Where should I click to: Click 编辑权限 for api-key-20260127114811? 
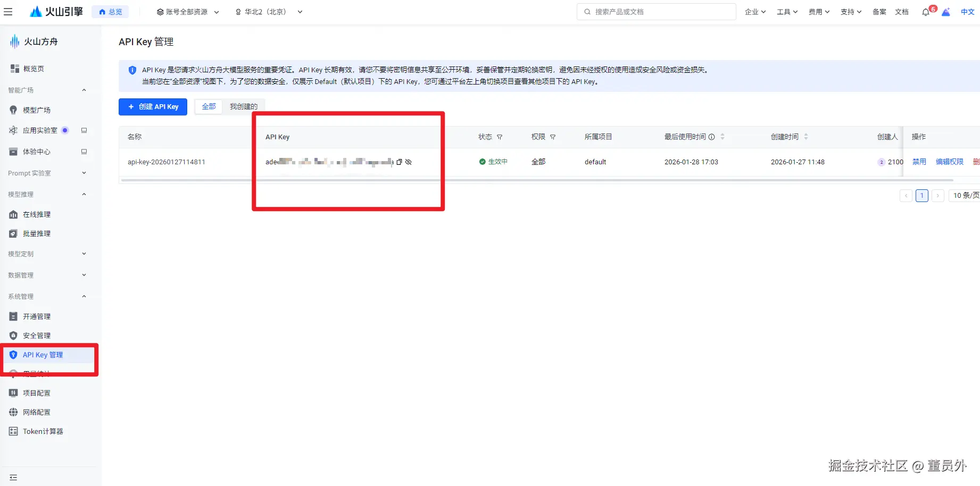950,162
